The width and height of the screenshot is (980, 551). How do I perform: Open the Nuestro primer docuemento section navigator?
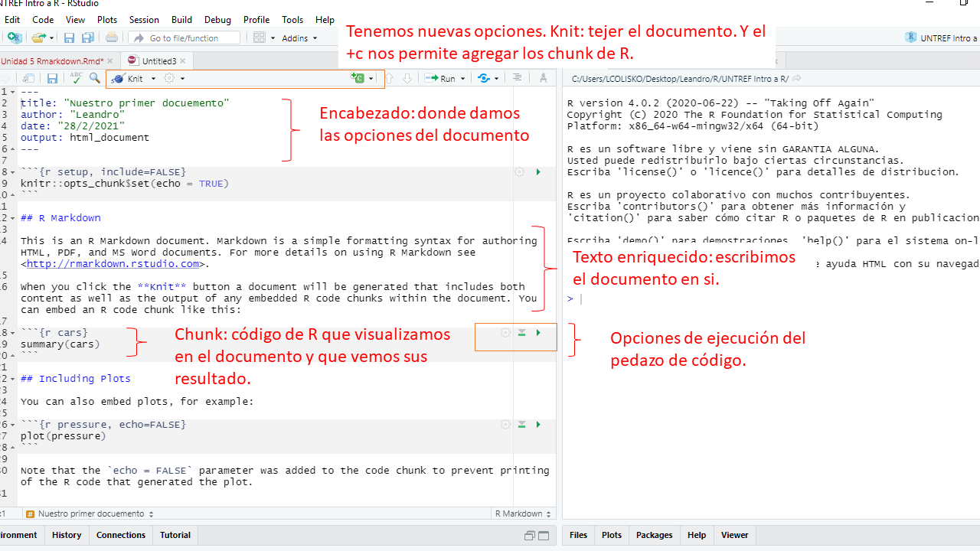(x=90, y=514)
